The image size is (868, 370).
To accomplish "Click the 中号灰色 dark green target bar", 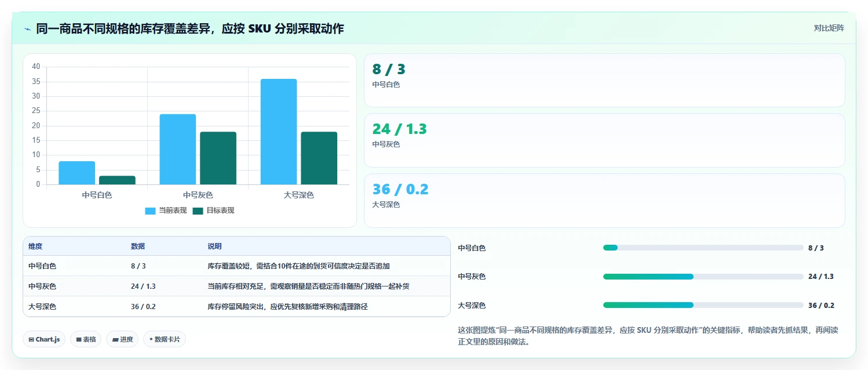I will [218, 158].
